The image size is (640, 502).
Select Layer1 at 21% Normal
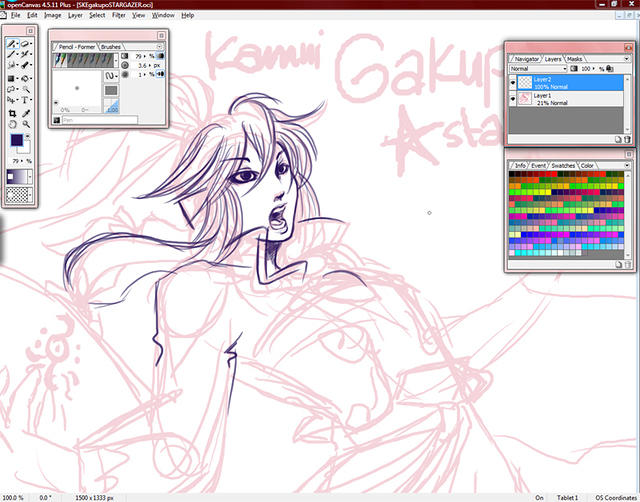570,99
